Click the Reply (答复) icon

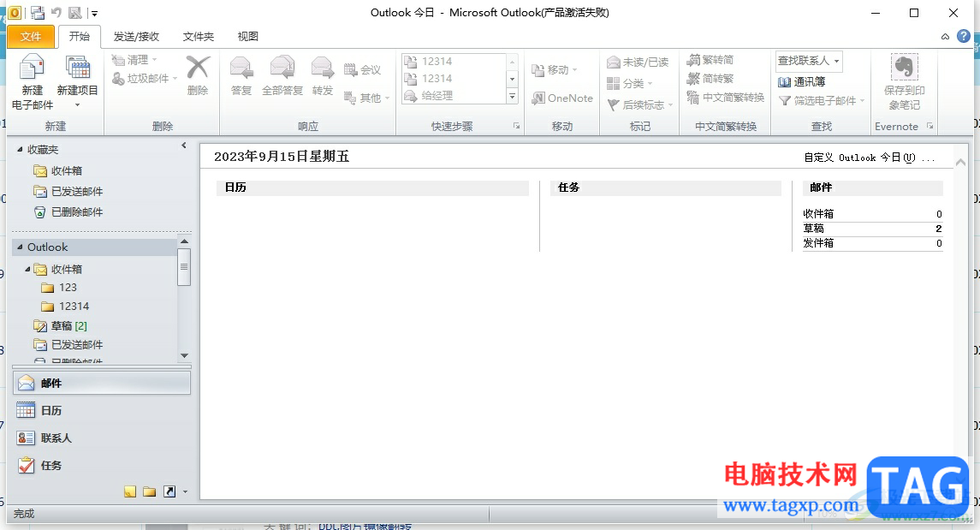pos(241,68)
